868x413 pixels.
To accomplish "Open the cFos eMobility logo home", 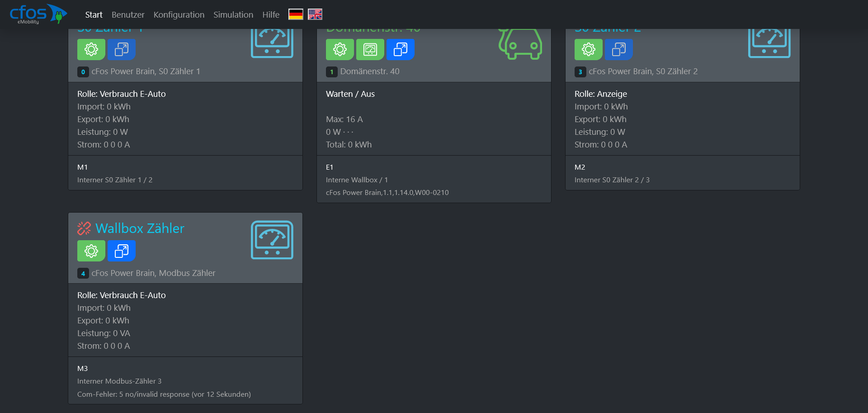I will tap(38, 14).
